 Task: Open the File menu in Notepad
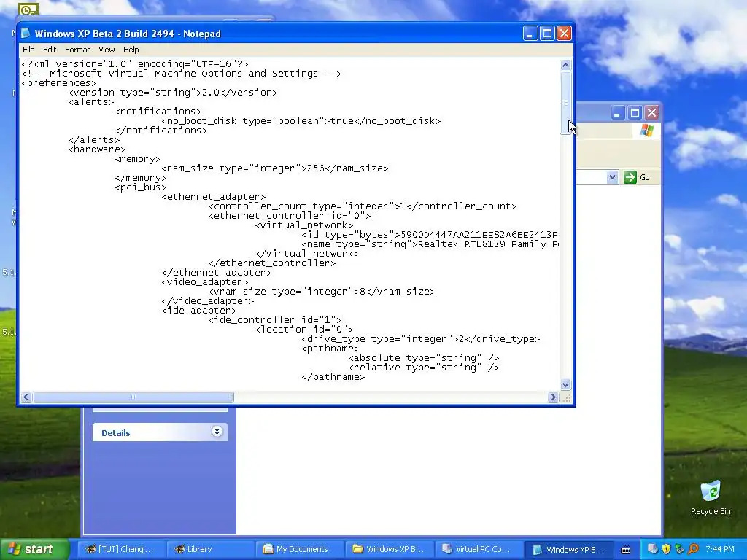click(28, 50)
